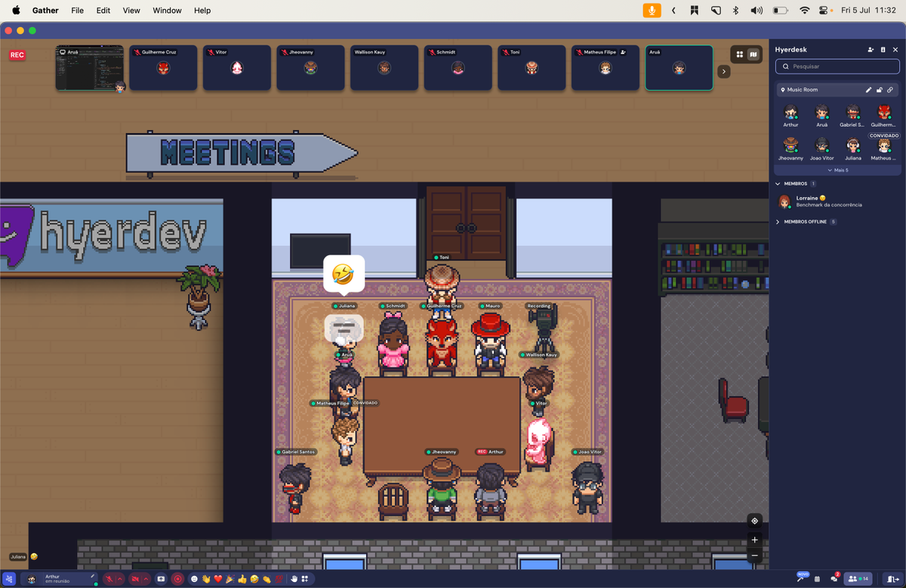This screenshot has width=906, height=588.
Task: Open the address book icon in Hyerdesk panel
Action: point(883,50)
